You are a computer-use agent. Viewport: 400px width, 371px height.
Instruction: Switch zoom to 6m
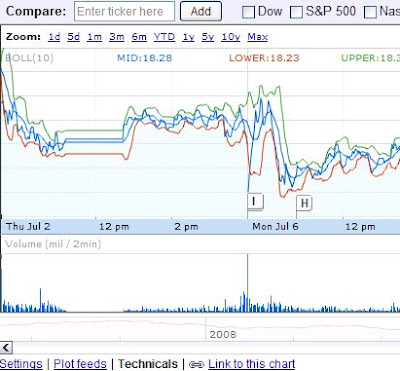point(139,37)
